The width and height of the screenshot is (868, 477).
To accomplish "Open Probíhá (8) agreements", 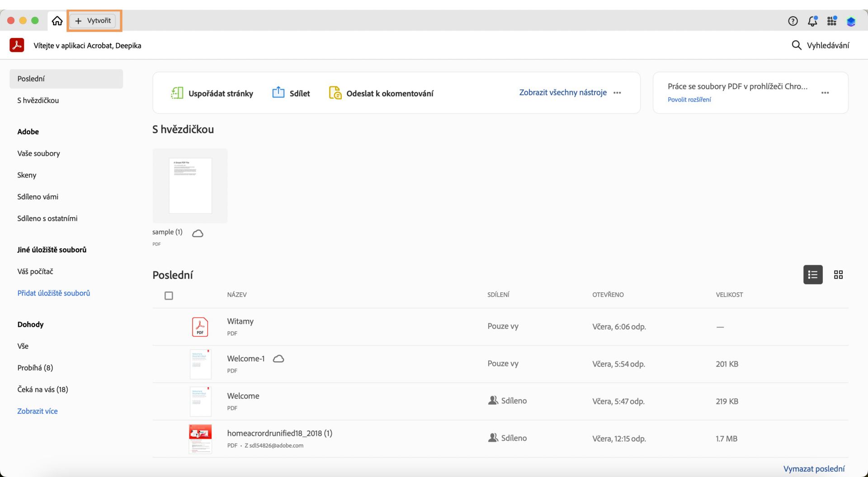I will [35, 368].
